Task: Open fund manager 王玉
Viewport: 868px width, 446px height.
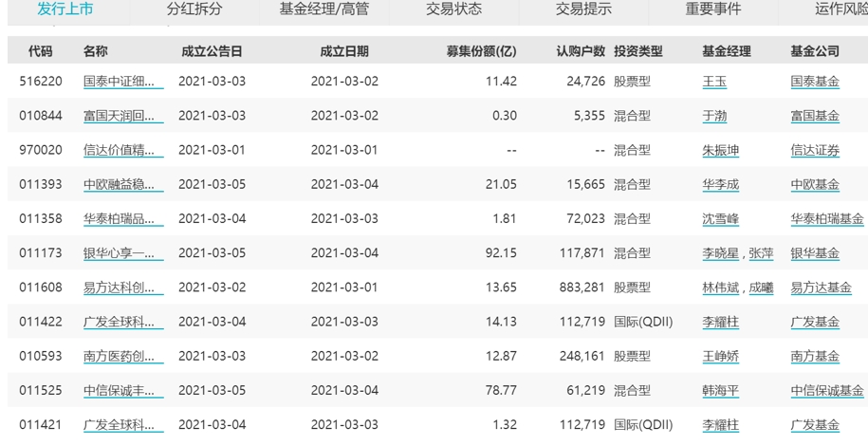Action: pos(714,82)
